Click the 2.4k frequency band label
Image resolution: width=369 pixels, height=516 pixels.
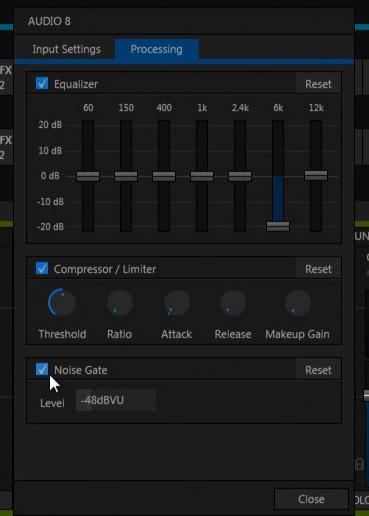[240, 108]
